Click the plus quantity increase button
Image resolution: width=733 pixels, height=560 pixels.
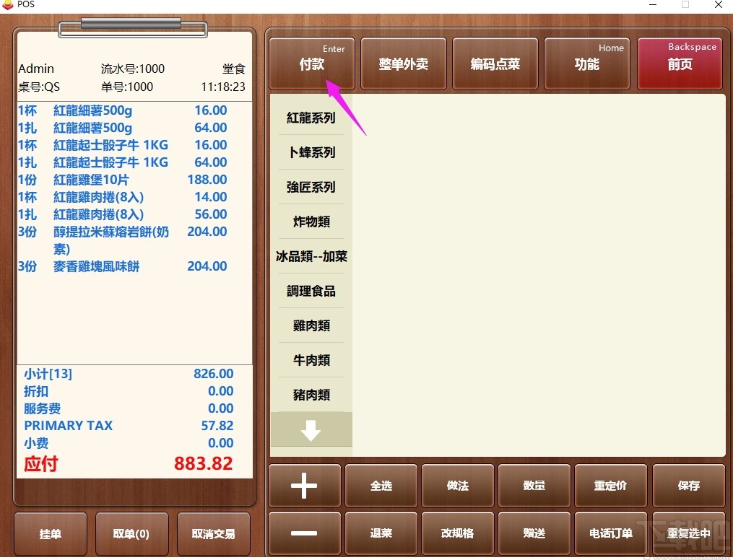click(x=304, y=486)
